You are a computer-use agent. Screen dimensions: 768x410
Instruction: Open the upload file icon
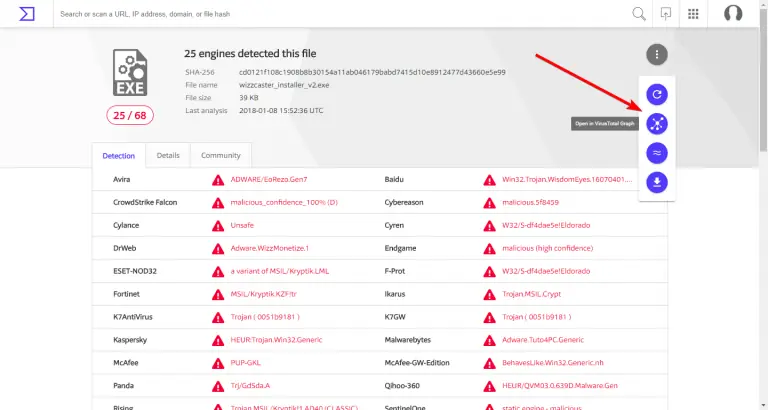(666, 14)
